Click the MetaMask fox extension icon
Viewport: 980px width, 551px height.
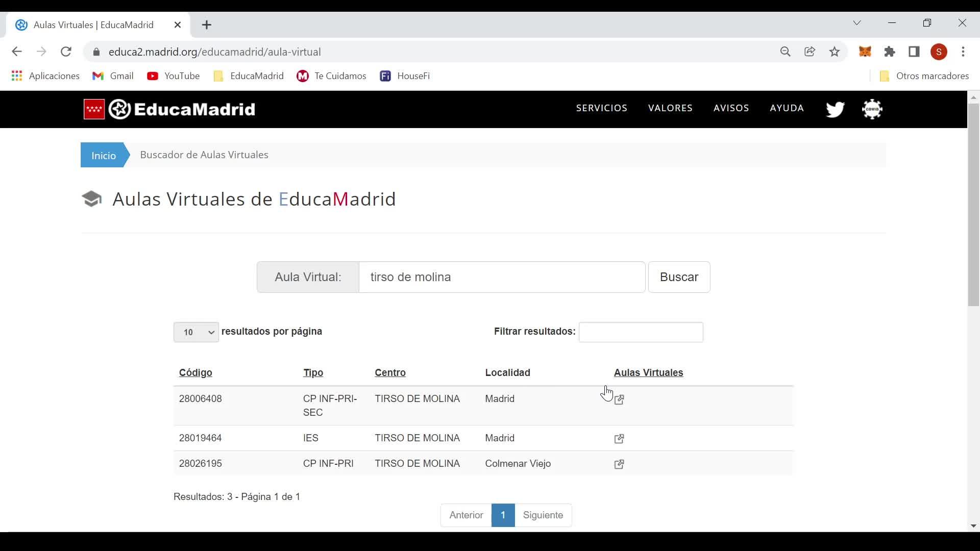click(865, 52)
